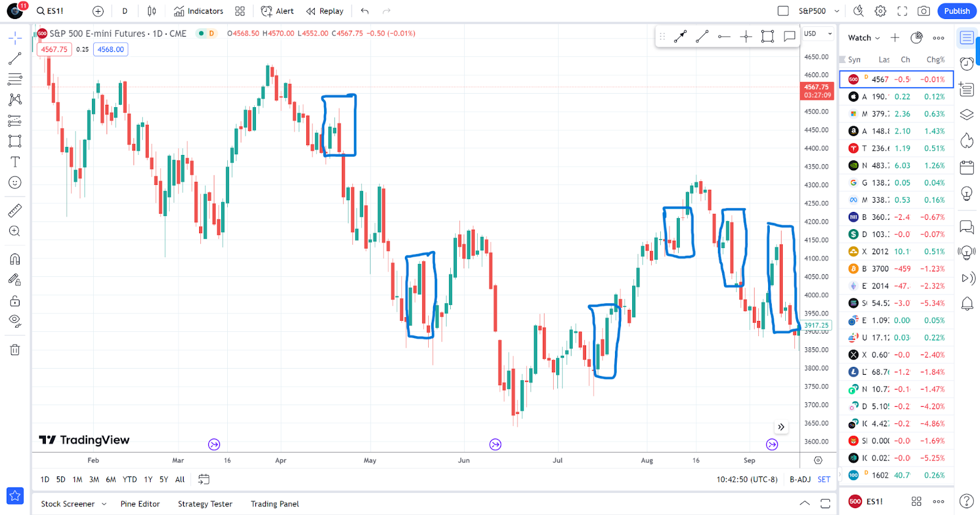Open the chart settings gear
The height and width of the screenshot is (515, 980).
pyautogui.click(x=880, y=11)
